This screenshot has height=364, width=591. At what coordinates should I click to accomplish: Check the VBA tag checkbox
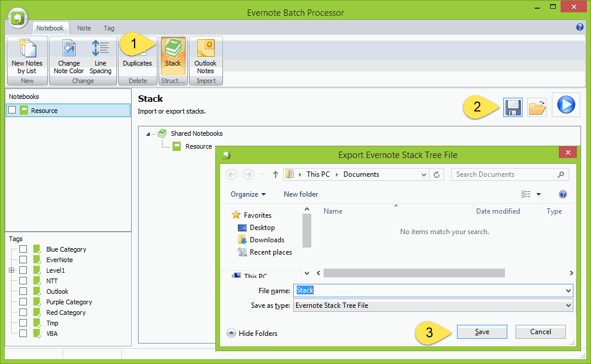tap(23, 334)
